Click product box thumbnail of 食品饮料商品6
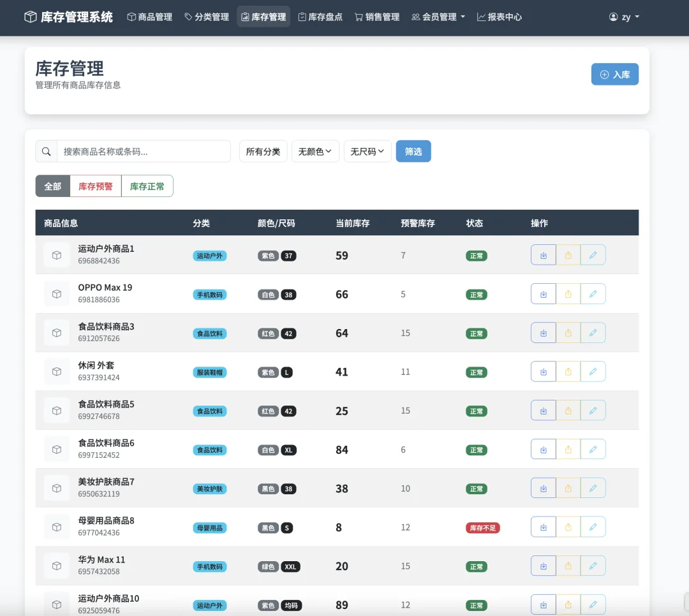The width and height of the screenshot is (689, 616). 57,449
